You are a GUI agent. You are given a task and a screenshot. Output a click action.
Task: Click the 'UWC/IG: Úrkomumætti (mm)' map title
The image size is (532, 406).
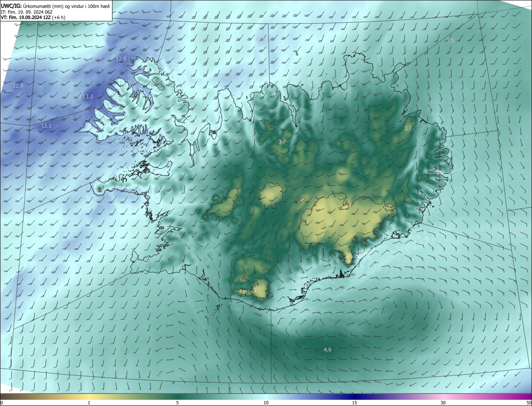(55, 6)
